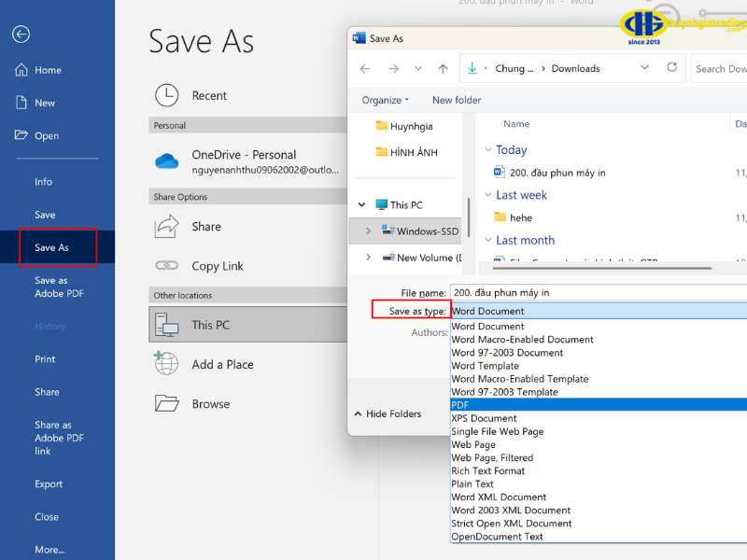This screenshot has width=747, height=560.
Task: Click the forward navigation arrow
Action: point(391,68)
